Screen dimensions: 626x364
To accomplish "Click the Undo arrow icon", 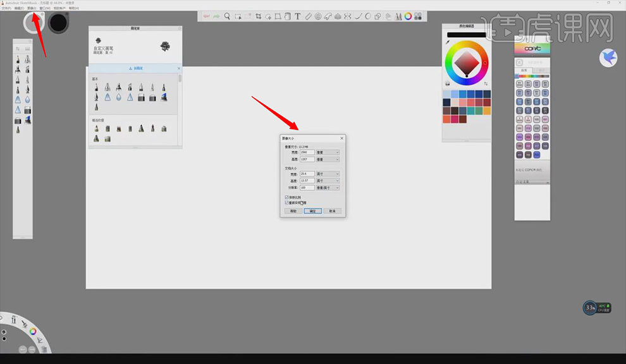I will click(x=207, y=16).
